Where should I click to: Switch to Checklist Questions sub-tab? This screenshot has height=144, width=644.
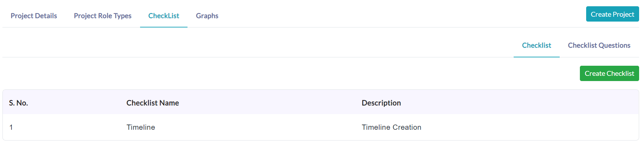click(599, 46)
